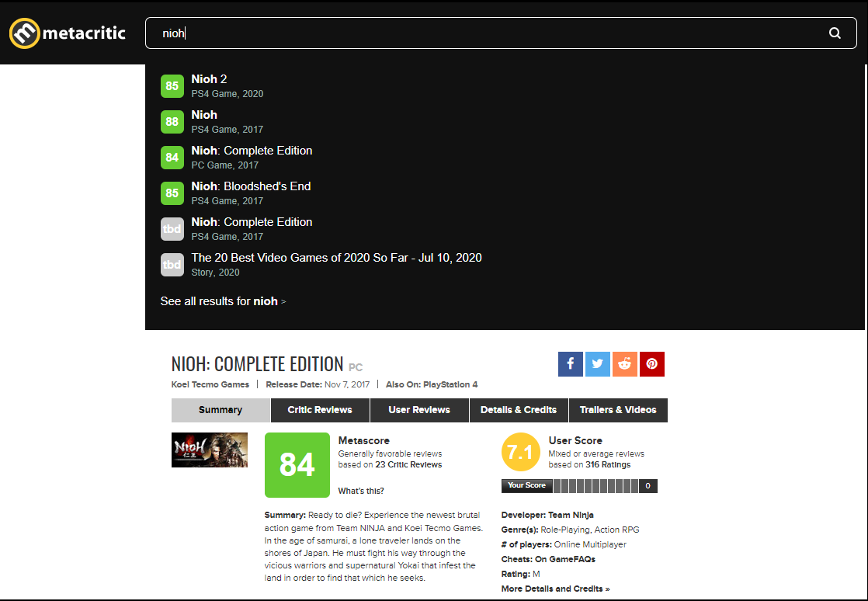This screenshot has height=601, width=868.
Task: Open the 23 Critic Reviews link
Action: 408,465
